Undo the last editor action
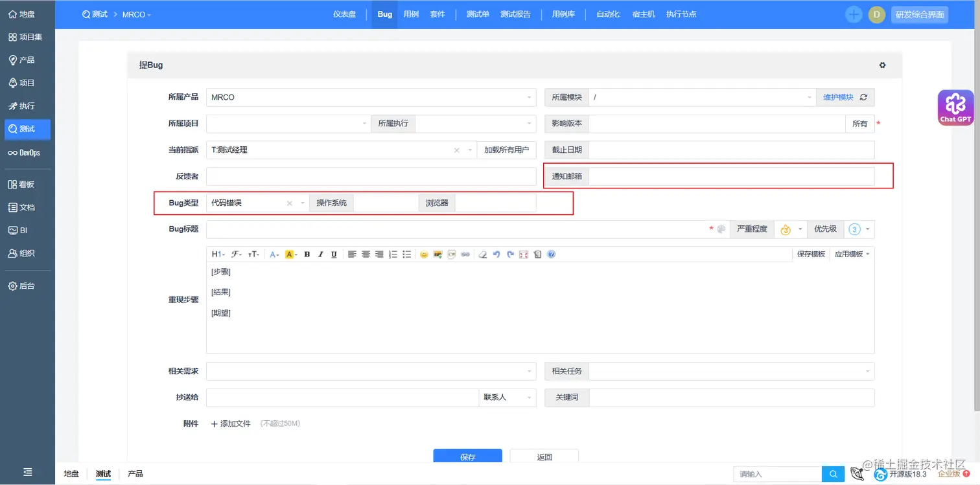Viewport: 980px width, 485px height. pyautogui.click(x=496, y=254)
